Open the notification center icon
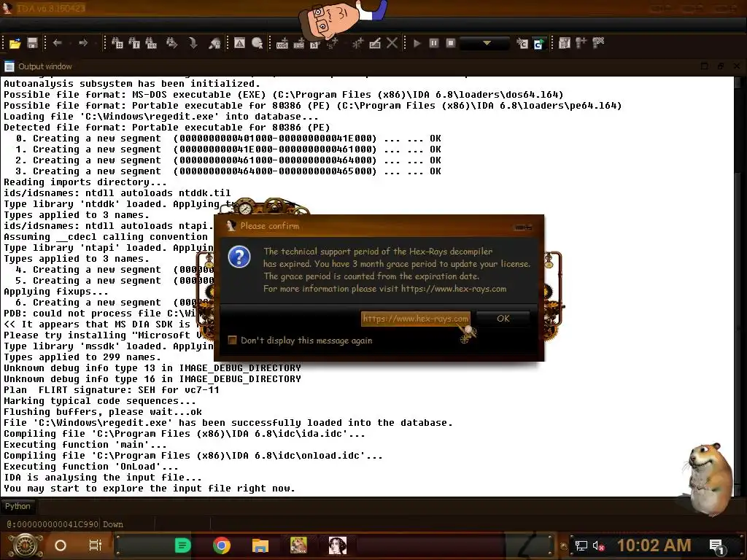747x560 pixels. click(x=717, y=546)
